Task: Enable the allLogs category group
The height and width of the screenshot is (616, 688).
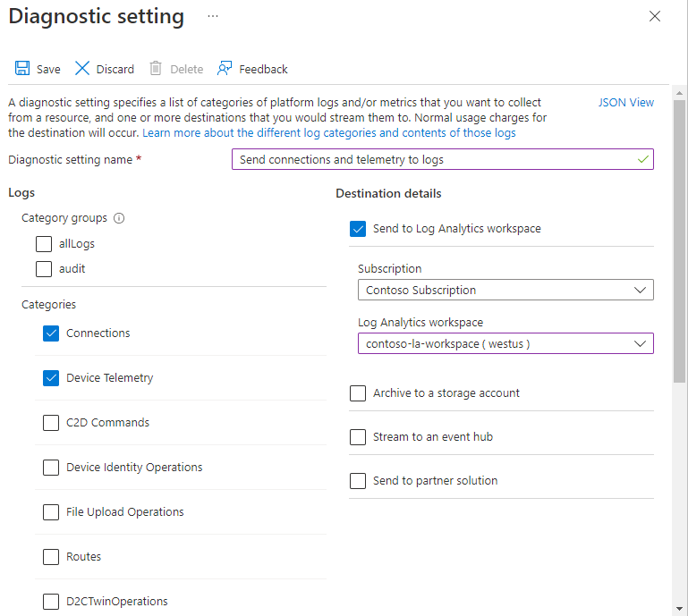Action: (44, 244)
